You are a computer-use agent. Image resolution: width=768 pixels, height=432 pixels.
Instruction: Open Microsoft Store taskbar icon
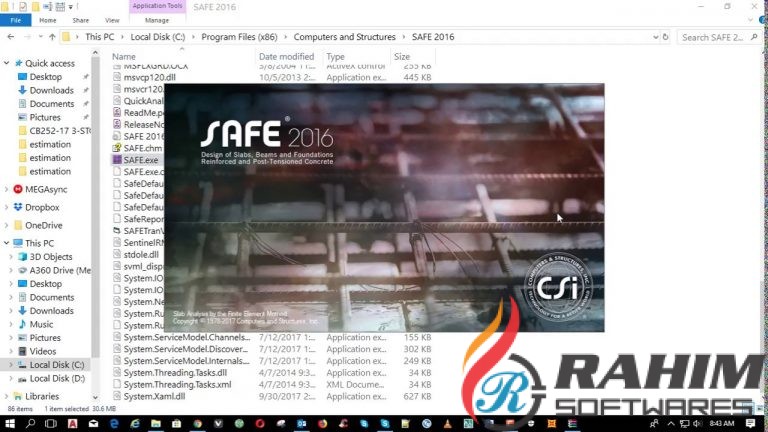coord(176,424)
